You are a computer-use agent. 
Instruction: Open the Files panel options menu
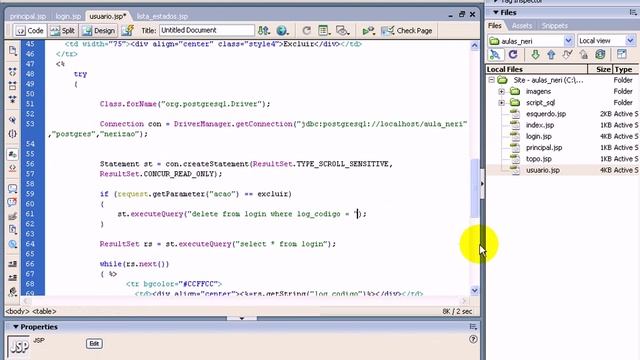[x=633, y=13]
